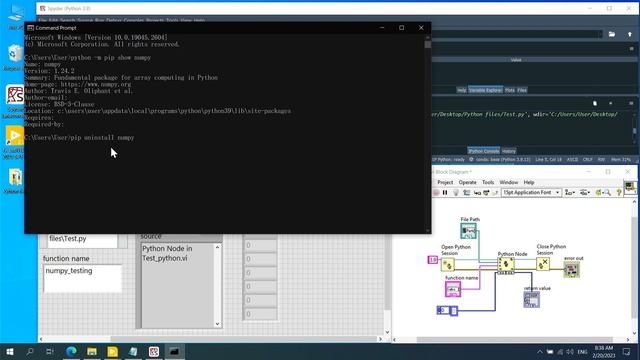Viewport: 640px width, 360px height.
Task: Open Task View on taskbar
Action: (x=50, y=351)
